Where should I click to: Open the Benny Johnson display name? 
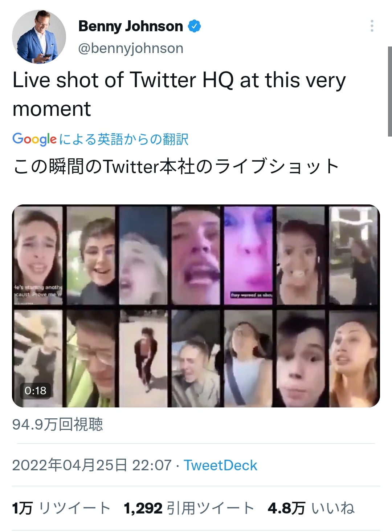coord(131,26)
